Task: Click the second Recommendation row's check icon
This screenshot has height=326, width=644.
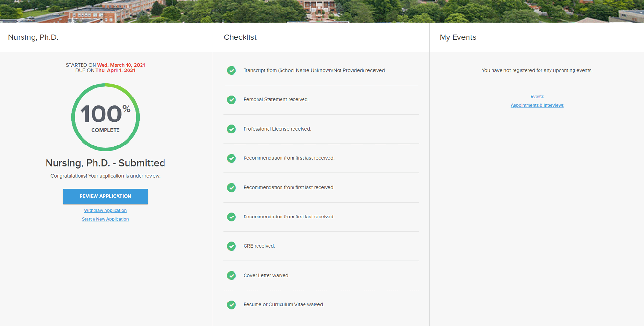Action: pyautogui.click(x=231, y=188)
